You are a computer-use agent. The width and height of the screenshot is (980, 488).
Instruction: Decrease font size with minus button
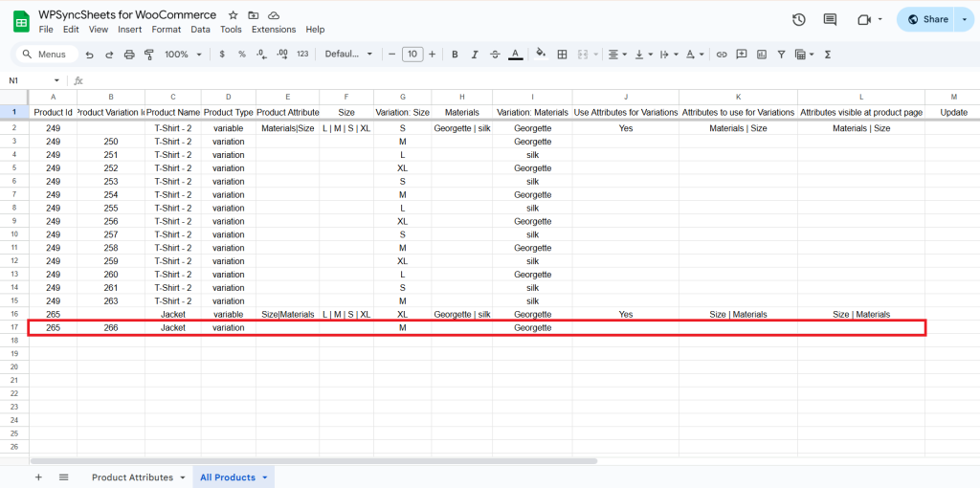[x=391, y=55]
